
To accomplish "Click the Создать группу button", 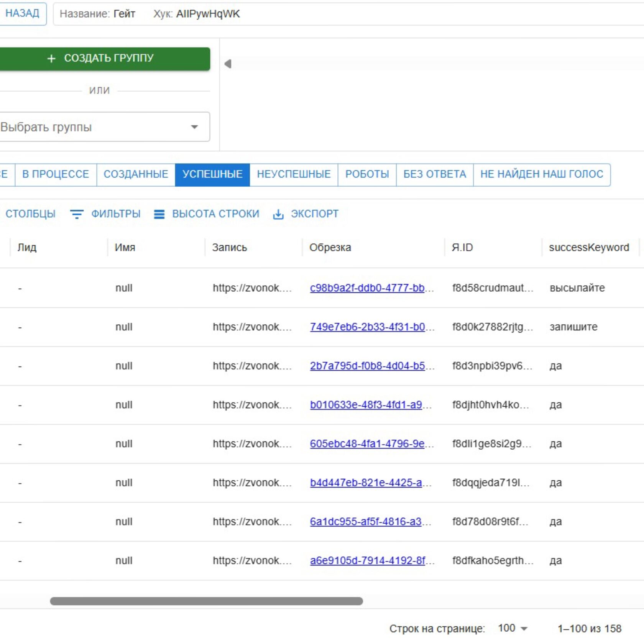I will pyautogui.click(x=105, y=59).
